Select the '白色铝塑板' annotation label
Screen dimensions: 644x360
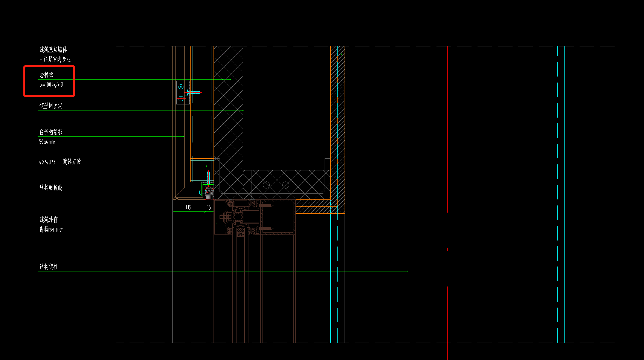pos(51,132)
